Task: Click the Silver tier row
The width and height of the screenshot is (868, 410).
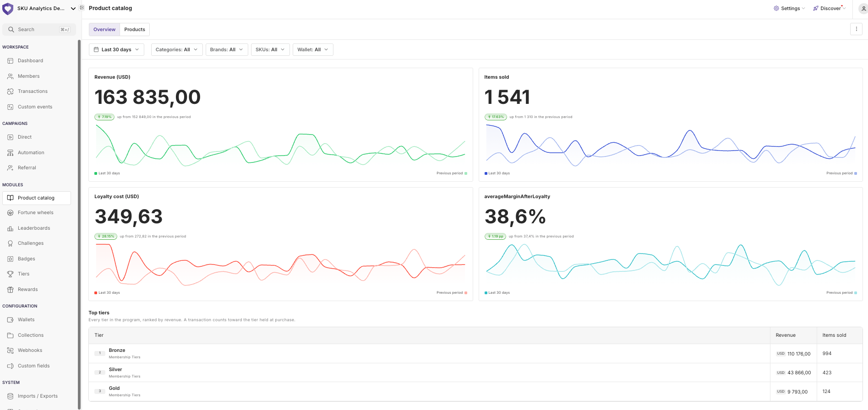Action: [x=475, y=372]
